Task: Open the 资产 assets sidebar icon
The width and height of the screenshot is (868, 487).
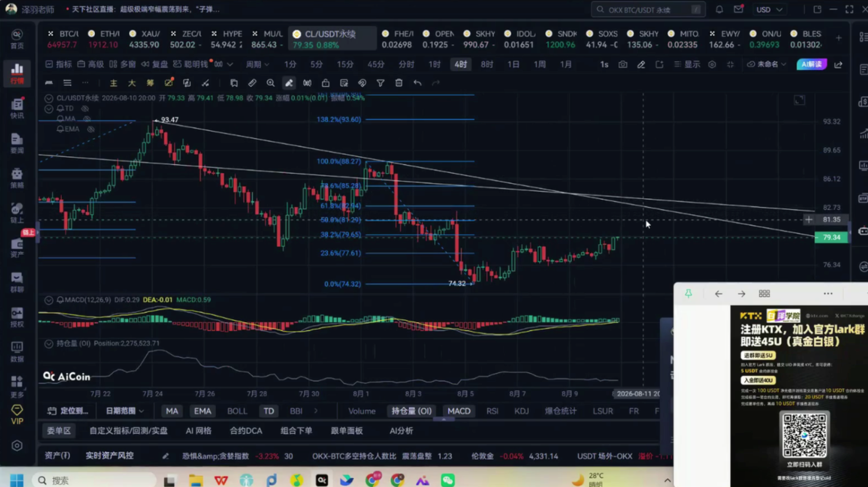Action: [17, 248]
